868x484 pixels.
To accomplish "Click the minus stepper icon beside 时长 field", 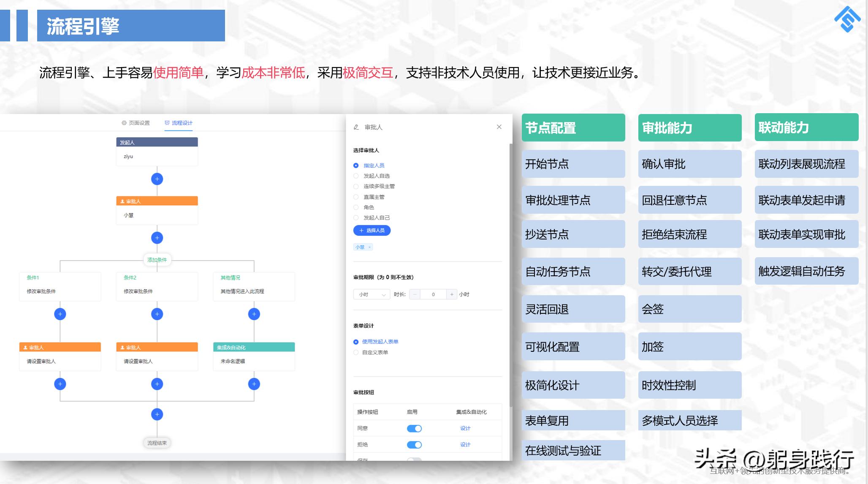I will pyautogui.click(x=415, y=294).
